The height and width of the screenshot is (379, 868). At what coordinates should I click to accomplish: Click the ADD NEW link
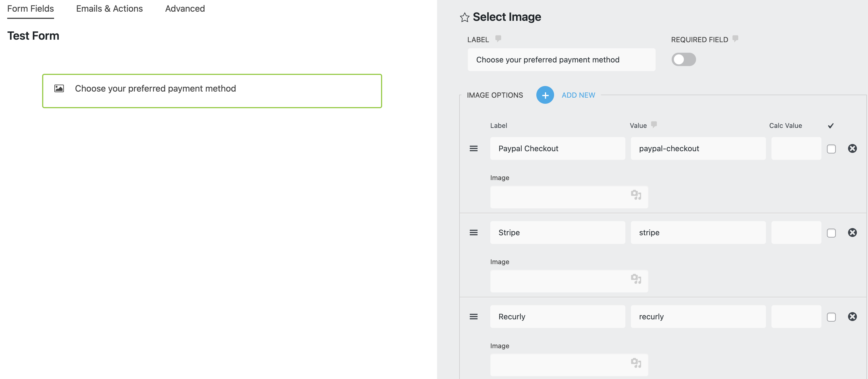pyautogui.click(x=578, y=95)
